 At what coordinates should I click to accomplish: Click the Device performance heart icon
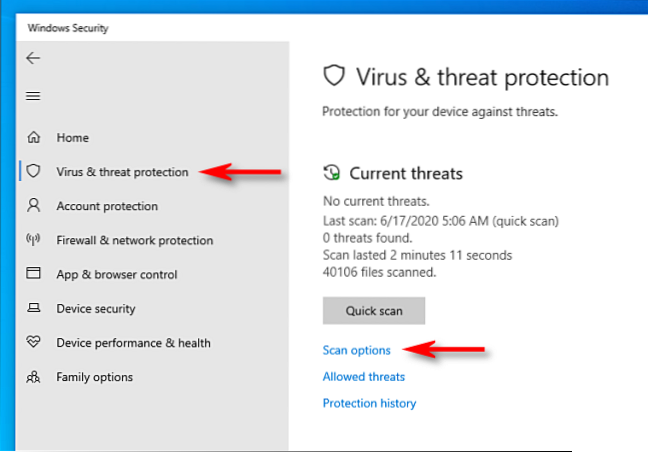pos(34,343)
